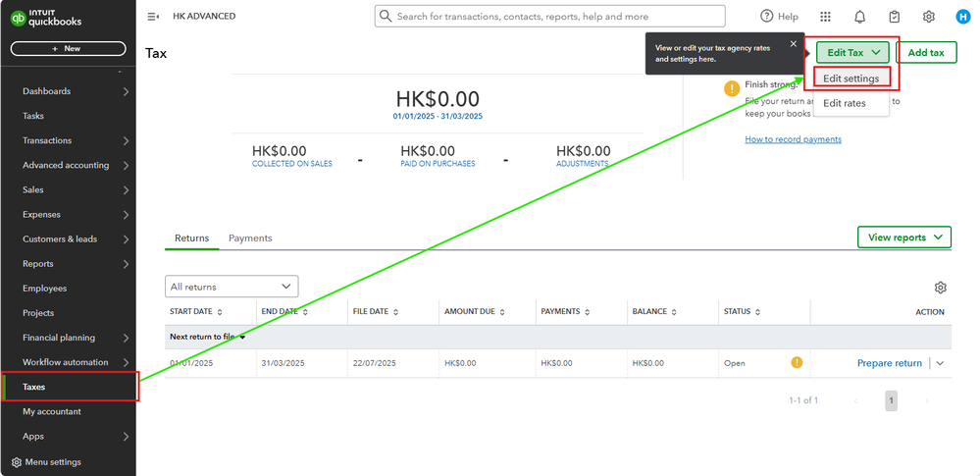This screenshot has height=476, width=980.
Task: Open the clipboard tasks icon in header
Action: 894,17
